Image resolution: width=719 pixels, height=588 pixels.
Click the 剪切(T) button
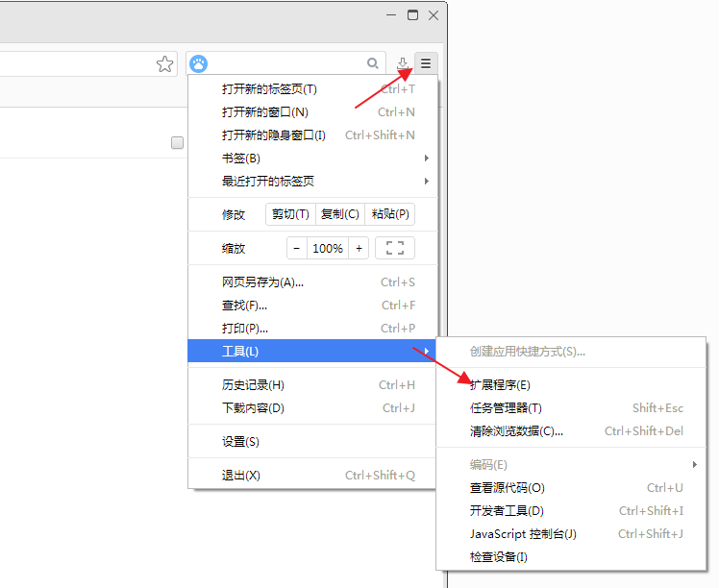click(290, 214)
